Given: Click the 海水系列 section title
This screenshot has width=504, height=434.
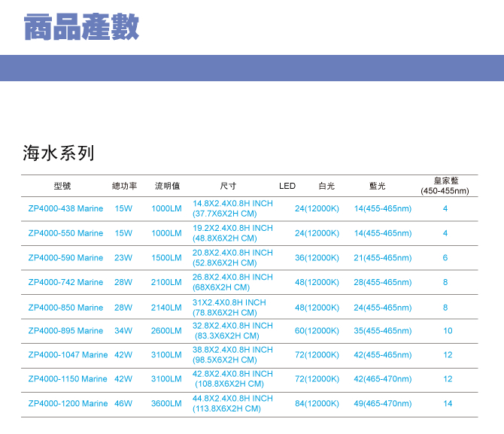Looking at the screenshot, I should (59, 153).
